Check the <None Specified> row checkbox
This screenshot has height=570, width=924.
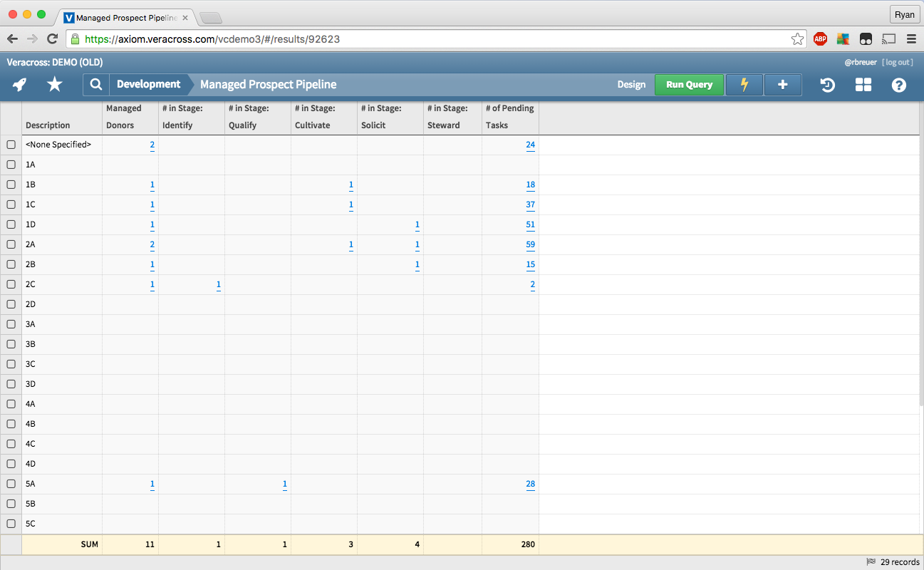pyautogui.click(x=11, y=145)
